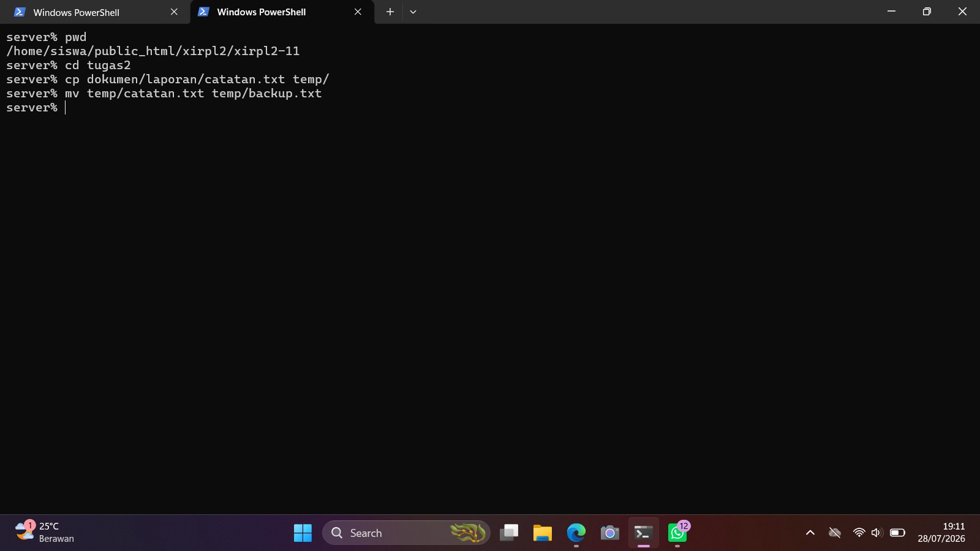980x551 pixels.
Task: Click the battery status tray icon
Action: (x=897, y=533)
